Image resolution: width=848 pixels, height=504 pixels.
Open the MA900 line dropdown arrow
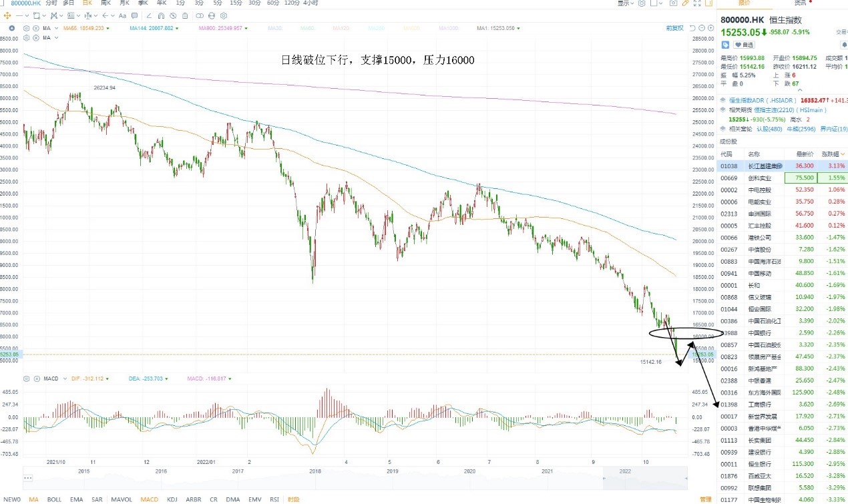tap(246, 29)
